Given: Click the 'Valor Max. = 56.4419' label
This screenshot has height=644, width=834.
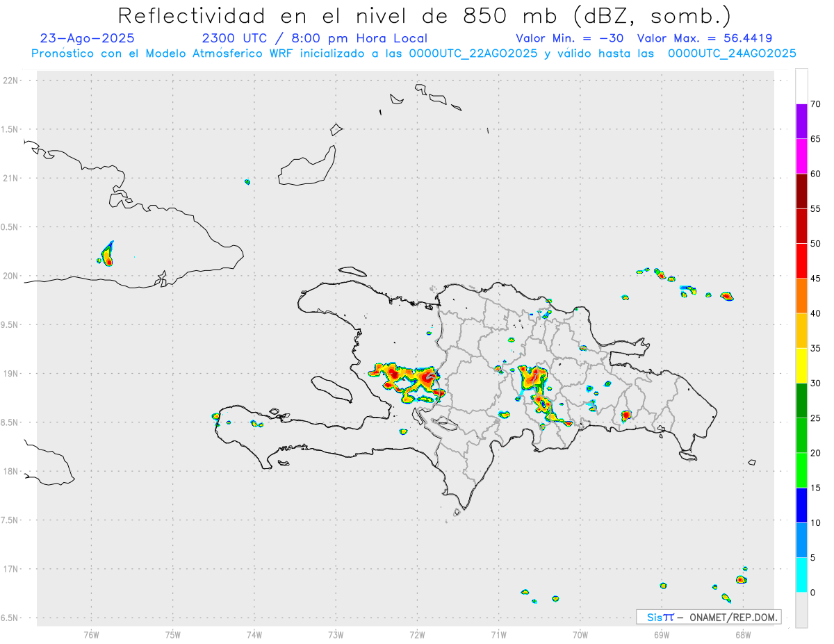Looking at the screenshot, I should 705,38.
